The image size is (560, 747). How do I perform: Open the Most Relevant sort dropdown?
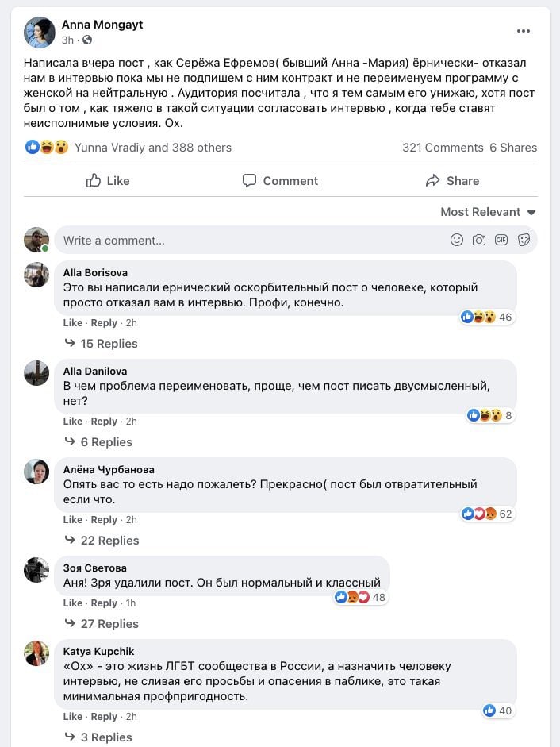point(488,212)
